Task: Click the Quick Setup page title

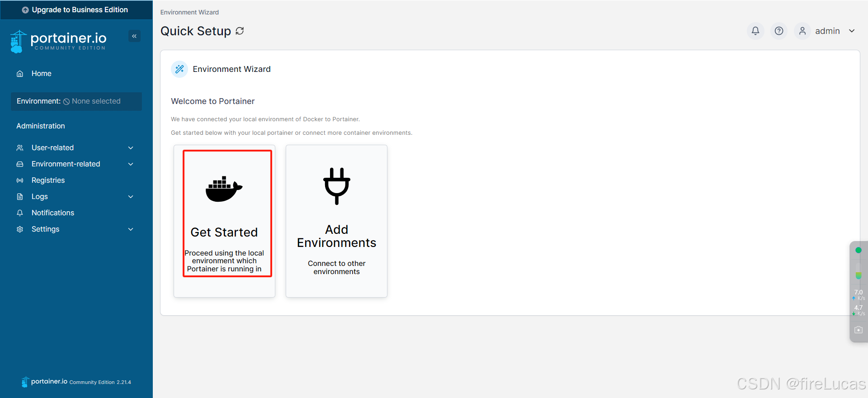Action: [196, 31]
